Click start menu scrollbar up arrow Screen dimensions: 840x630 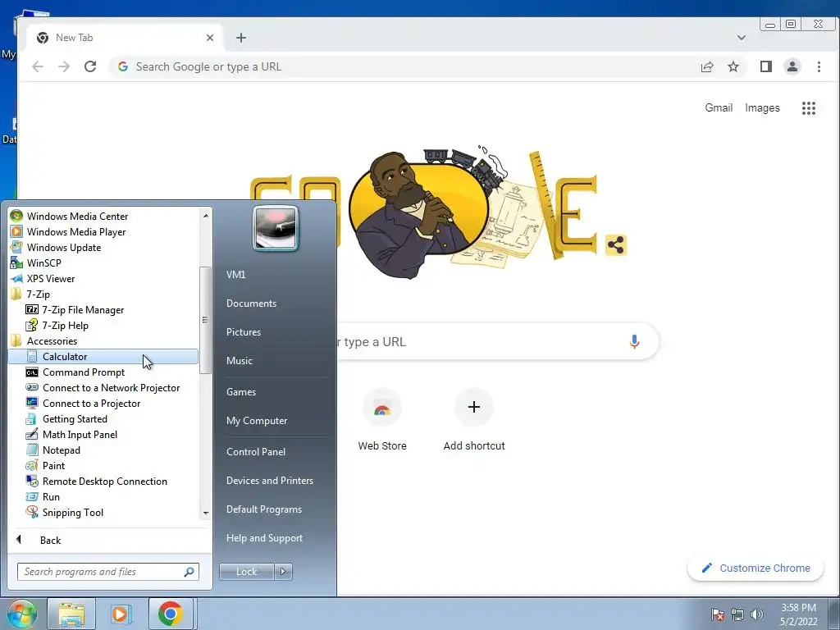point(206,216)
